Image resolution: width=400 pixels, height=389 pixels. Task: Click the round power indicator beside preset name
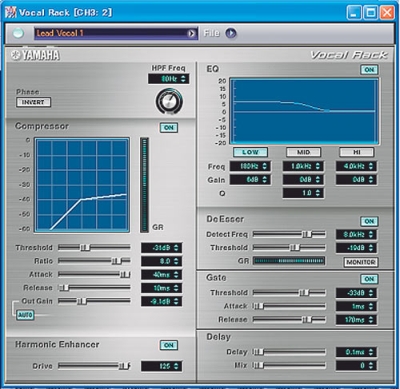tap(18, 33)
